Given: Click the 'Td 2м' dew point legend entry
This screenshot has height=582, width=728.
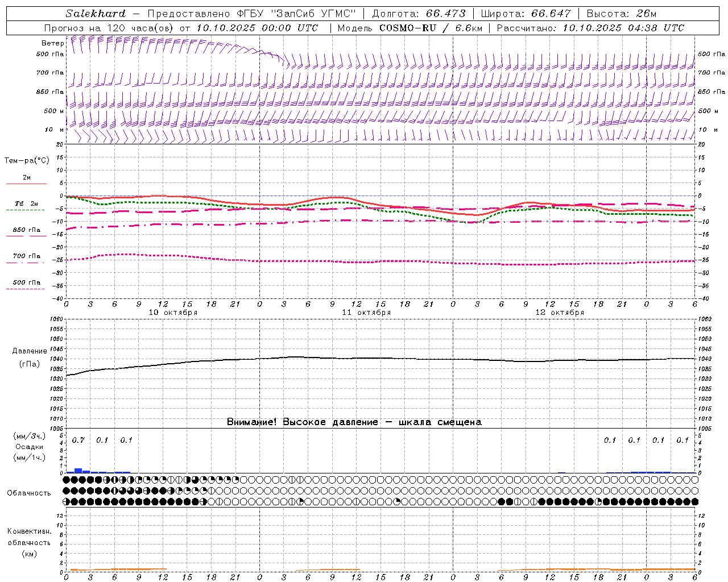Looking at the screenshot, I should tap(27, 203).
